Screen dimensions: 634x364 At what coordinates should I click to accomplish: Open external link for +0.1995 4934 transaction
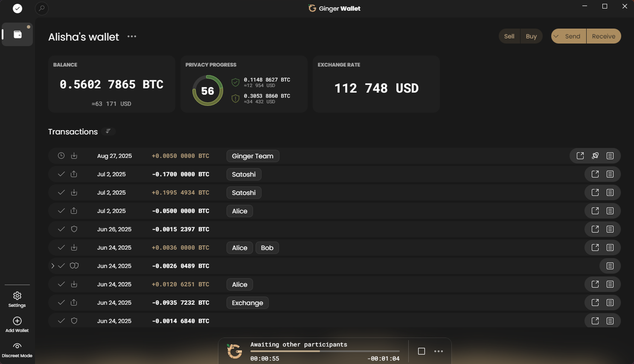pyautogui.click(x=595, y=192)
